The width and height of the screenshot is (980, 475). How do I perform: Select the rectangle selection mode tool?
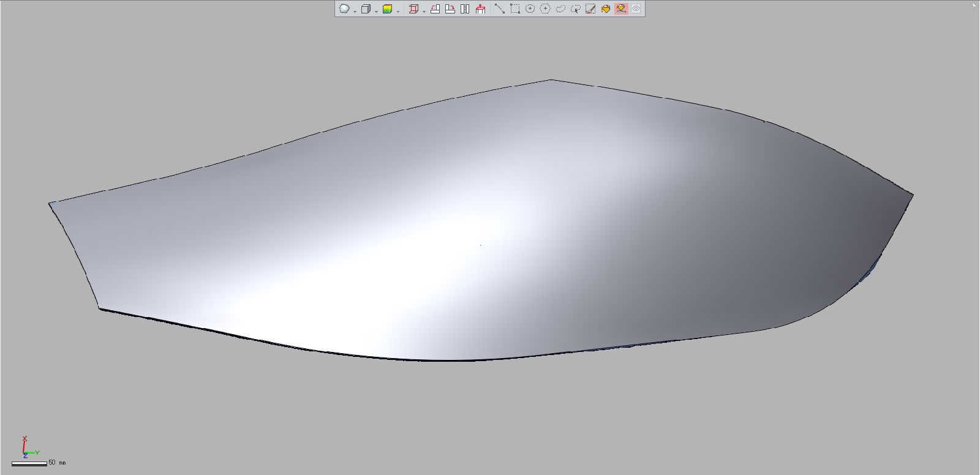coord(515,9)
